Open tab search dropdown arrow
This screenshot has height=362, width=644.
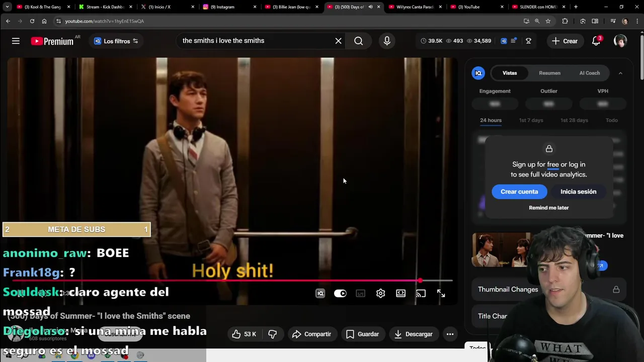click(x=7, y=7)
